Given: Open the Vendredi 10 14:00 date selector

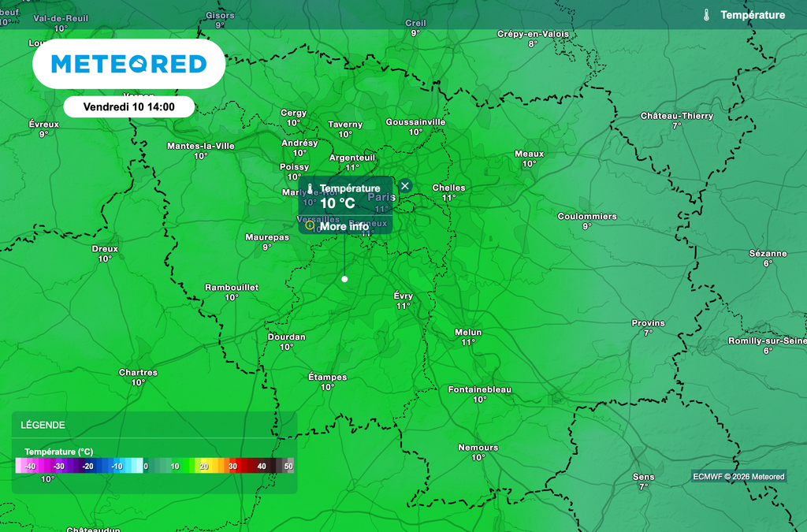Looking at the screenshot, I should tap(128, 106).
